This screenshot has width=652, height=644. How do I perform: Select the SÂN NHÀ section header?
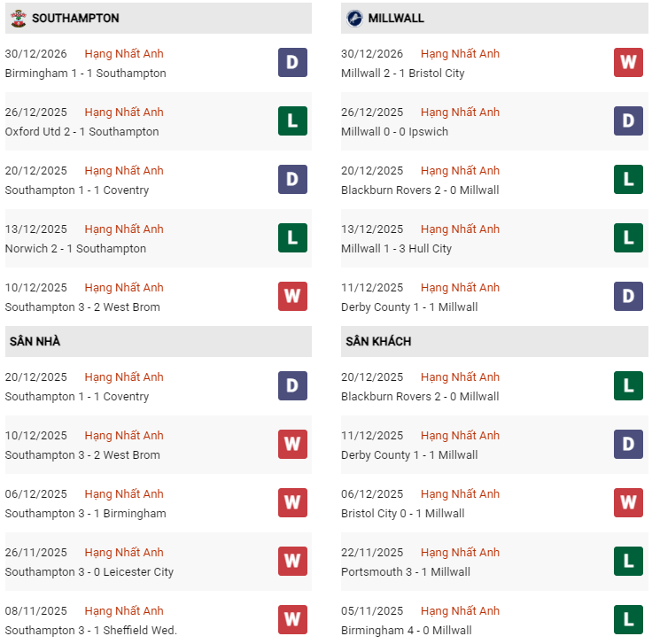point(35,341)
